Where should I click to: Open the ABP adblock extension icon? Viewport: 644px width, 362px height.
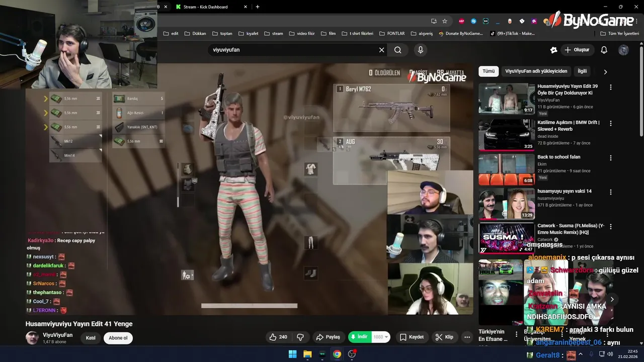pyautogui.click(x=461, y=21)
